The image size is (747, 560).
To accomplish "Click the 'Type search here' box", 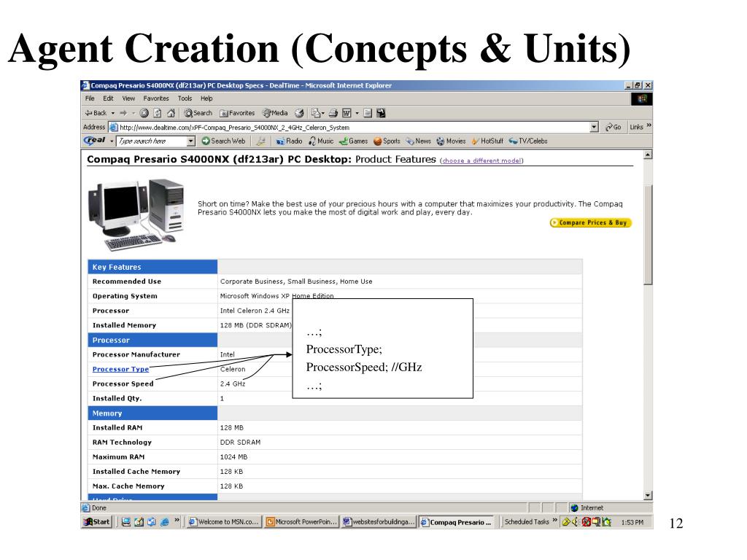I will tap(152, 141).
